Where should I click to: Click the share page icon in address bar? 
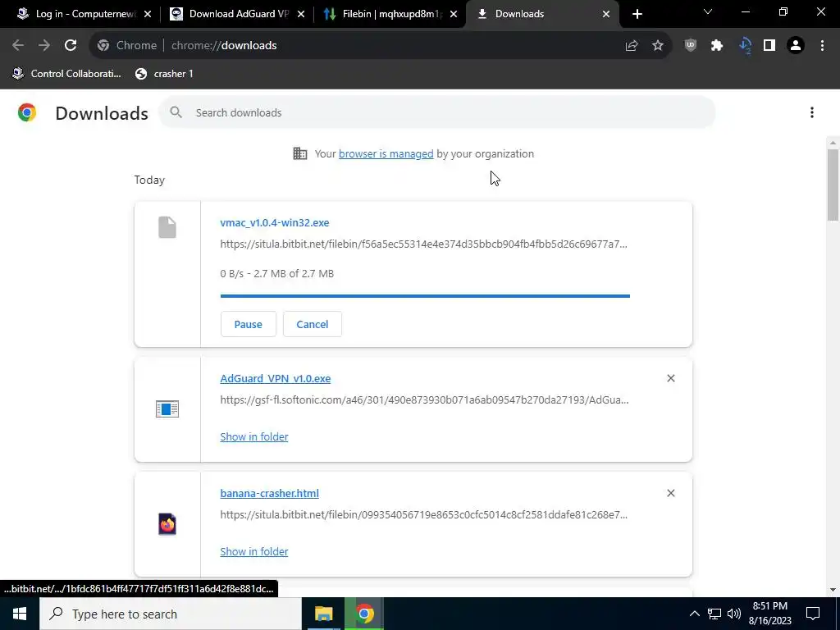pos(632,46)
